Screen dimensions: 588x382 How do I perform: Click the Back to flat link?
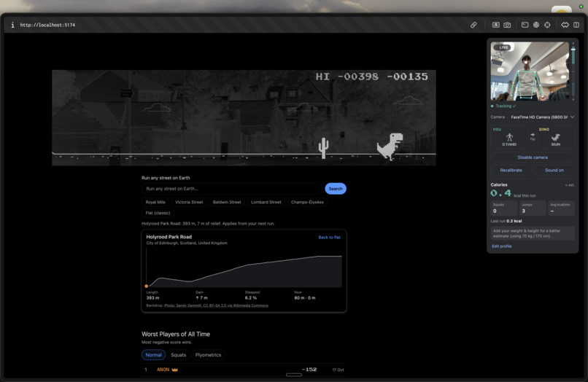(329, 238)
